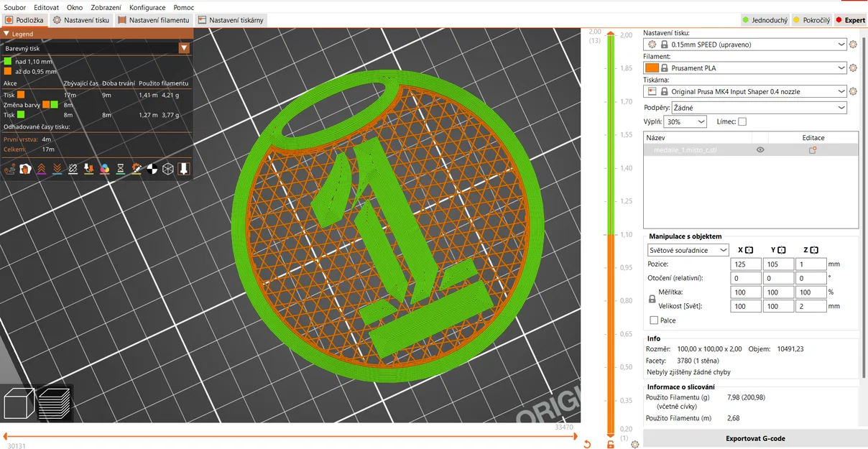
Task: Toggle tool marker nozzle icon
Action: [184, 169]
